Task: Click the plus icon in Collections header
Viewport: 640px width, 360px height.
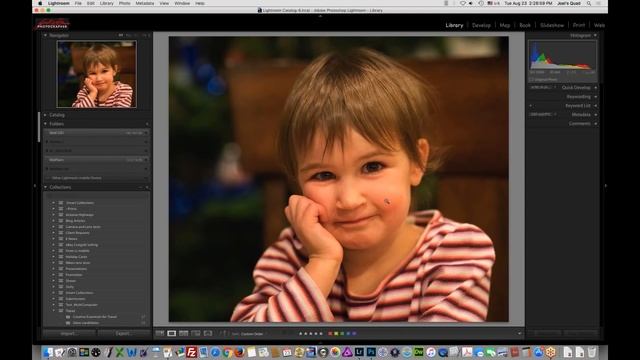Action: pyautogui.click(x=147, y=187)
